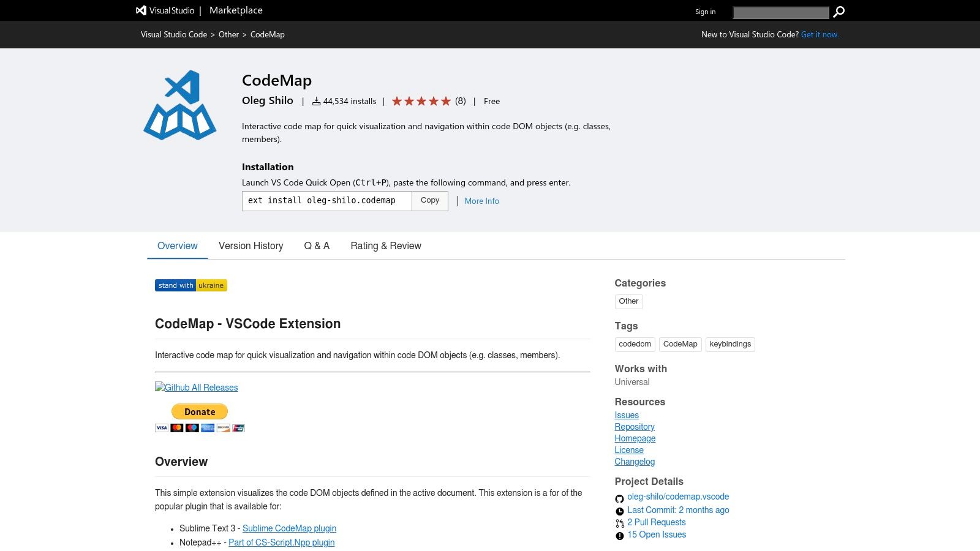The image size is (980, 551).
Task: Open More Info link
Action: pyautogui.click(x=481, y=201)
